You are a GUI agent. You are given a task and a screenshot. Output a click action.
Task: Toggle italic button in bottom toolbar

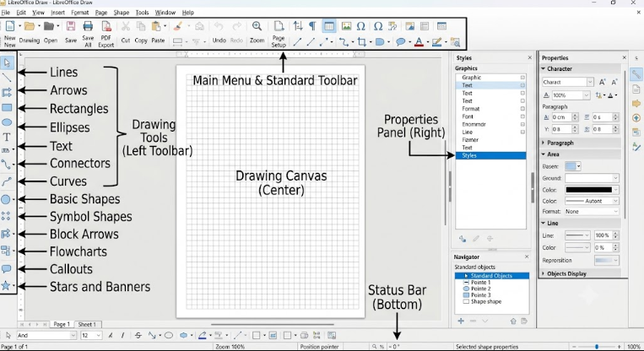coord(122,336)
